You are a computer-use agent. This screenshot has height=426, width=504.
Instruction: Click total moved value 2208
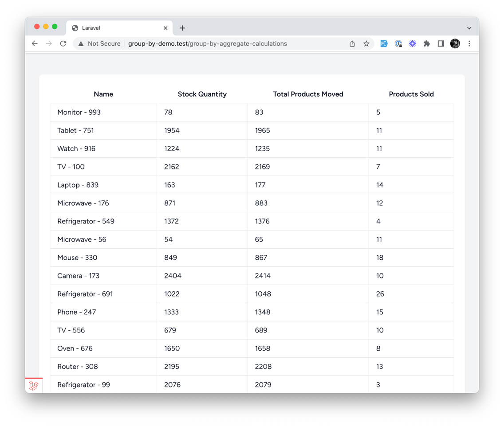pyautogui.click(x=263, y=367)
